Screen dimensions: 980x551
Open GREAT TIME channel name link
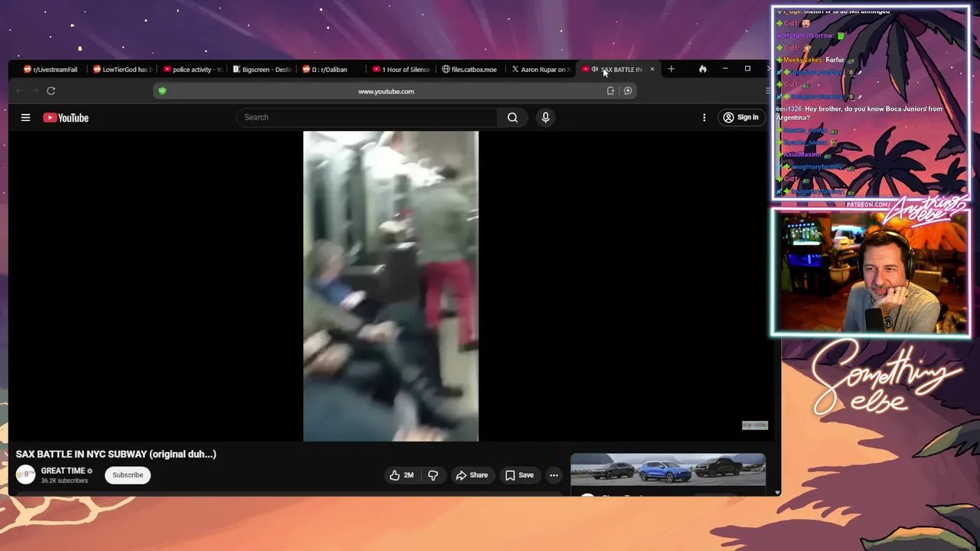click(63, 471)
